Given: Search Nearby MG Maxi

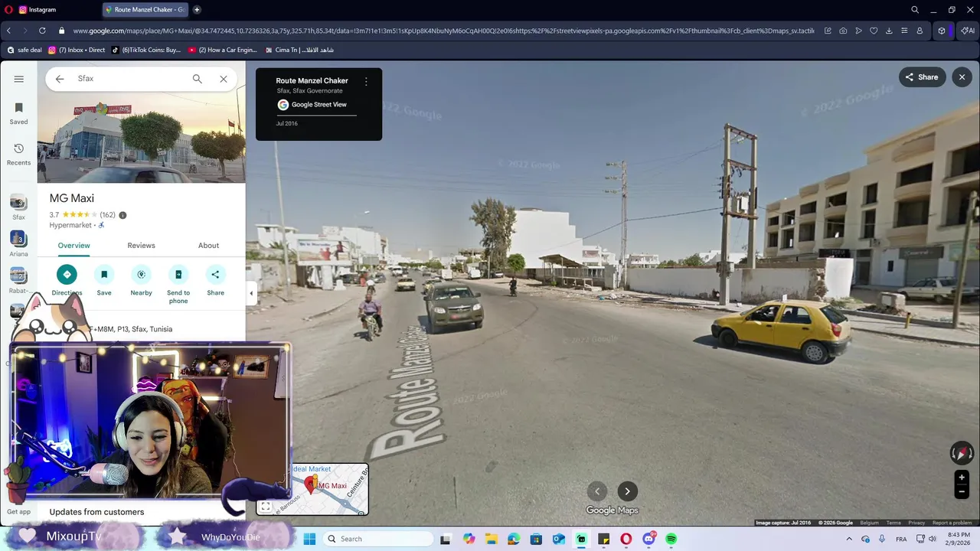Looking at the screenshot, I should coord(141,280).
